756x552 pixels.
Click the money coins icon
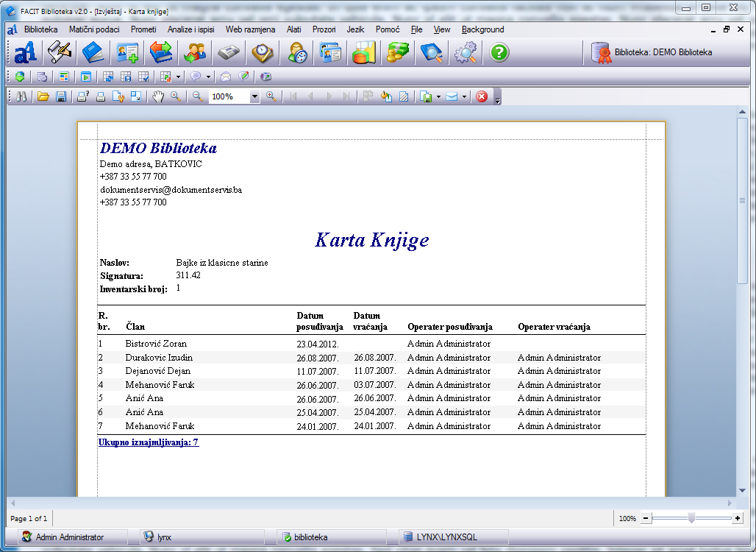point(397,52)
